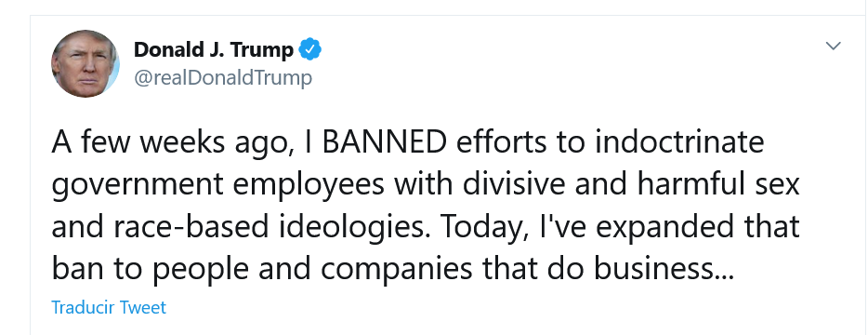Click the trailing ellipsis after 'business'
This screenshot has height=335, width=868.
724,276
